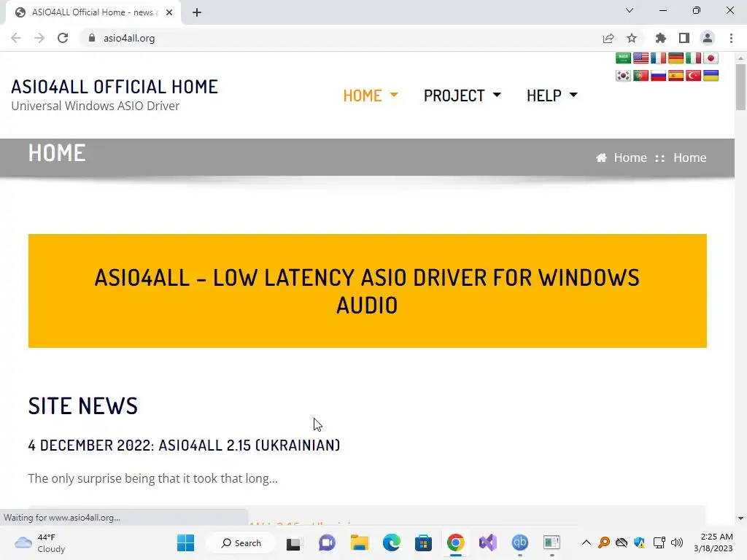
Task: Open Microsoft Store from the taskbar
Action: coord(424,542)
